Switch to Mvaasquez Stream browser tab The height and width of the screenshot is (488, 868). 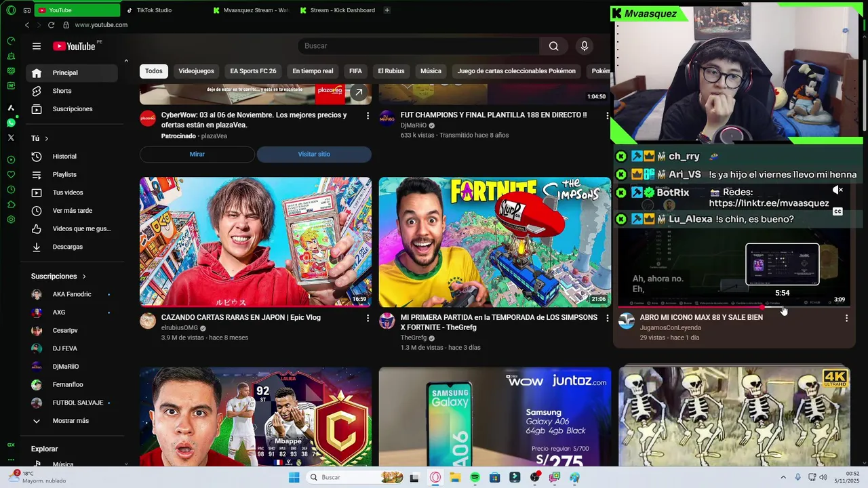(251, 10)
